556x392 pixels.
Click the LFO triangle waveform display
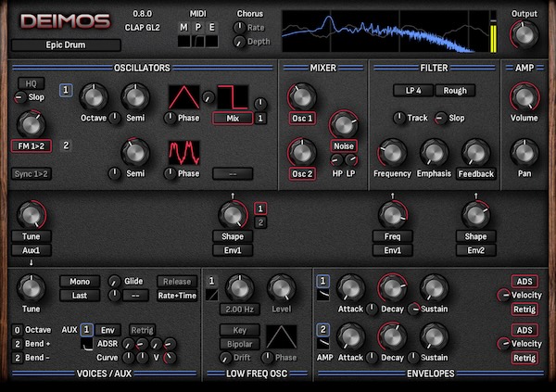281,337
